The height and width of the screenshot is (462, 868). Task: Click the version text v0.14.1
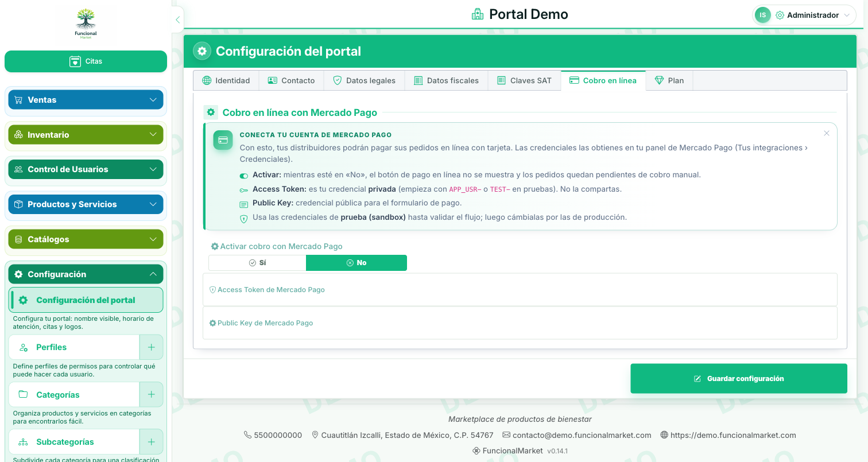tap(557, 451)
